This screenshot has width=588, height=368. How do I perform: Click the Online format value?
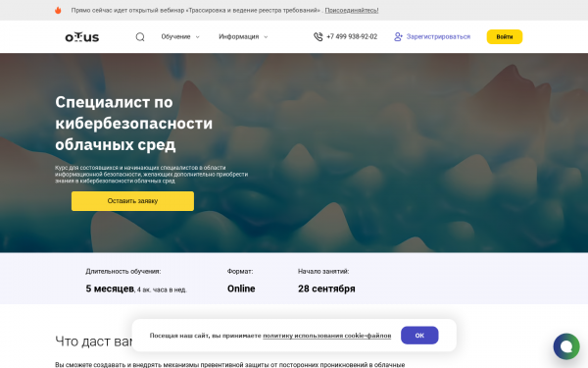pyautogui.click(x=241, y=289)
